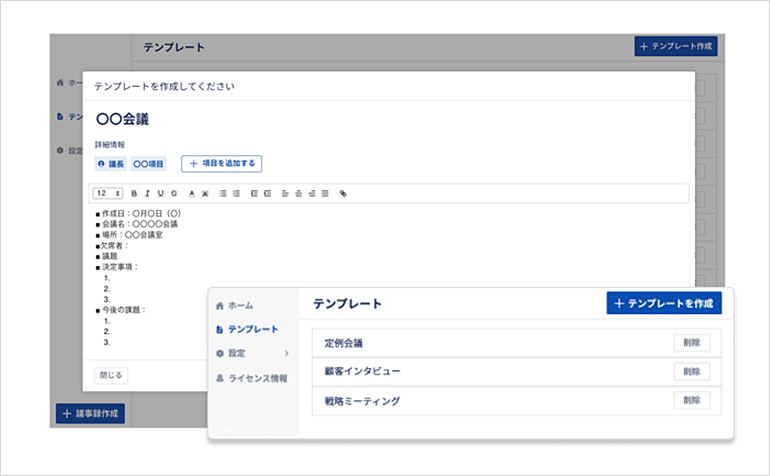Open the font size 12 dropdown
The width and height of the screenshot is (770, 476).
point(108,193)
